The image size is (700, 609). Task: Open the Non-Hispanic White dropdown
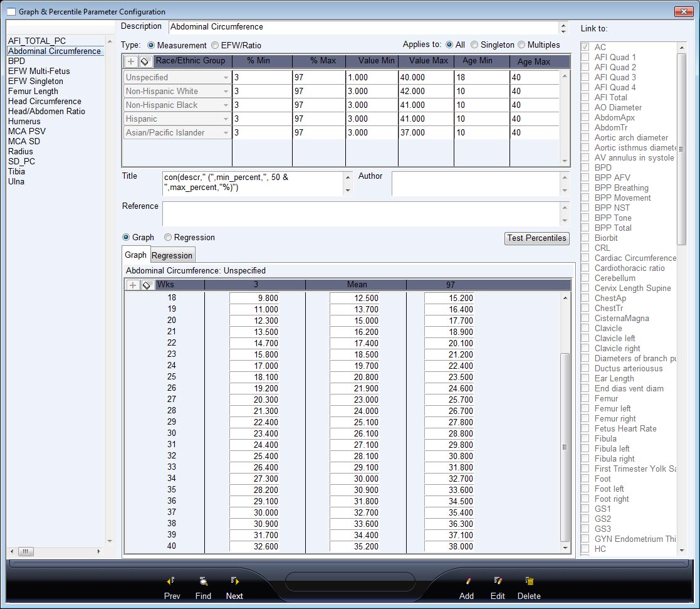coord(226,91)
